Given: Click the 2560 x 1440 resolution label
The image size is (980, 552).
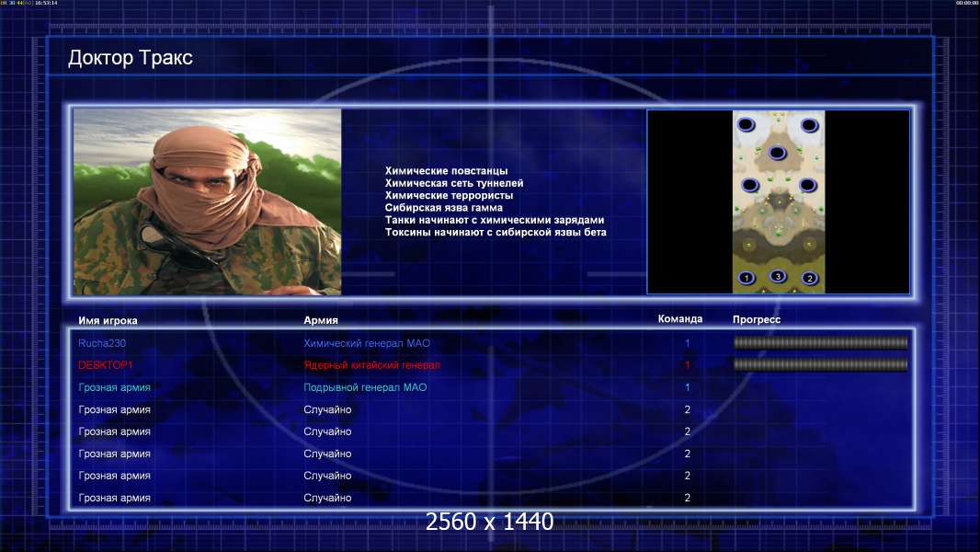Looking at the screenshot, I should pyautogui.click(x=489, y=522).
